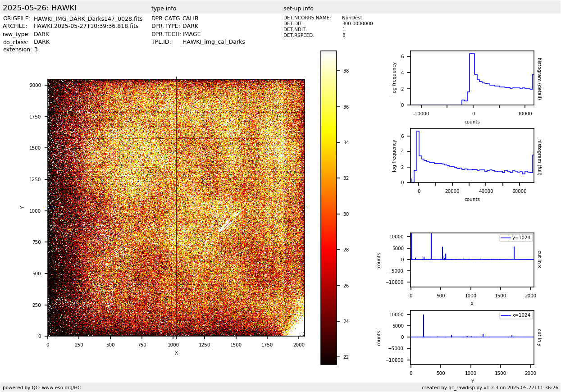Select the DET.DIT value 300.0000000
561x392 pixels.
[x=357, y=24]
